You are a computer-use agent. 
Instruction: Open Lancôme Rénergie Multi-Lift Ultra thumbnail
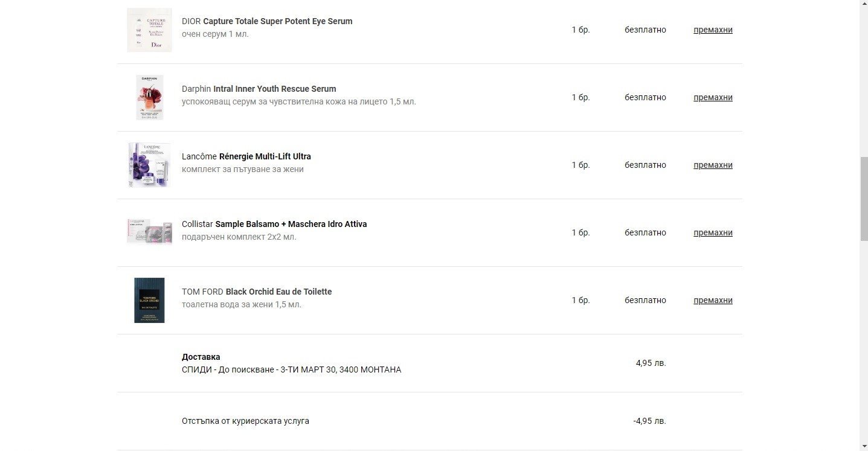point(149,165)
